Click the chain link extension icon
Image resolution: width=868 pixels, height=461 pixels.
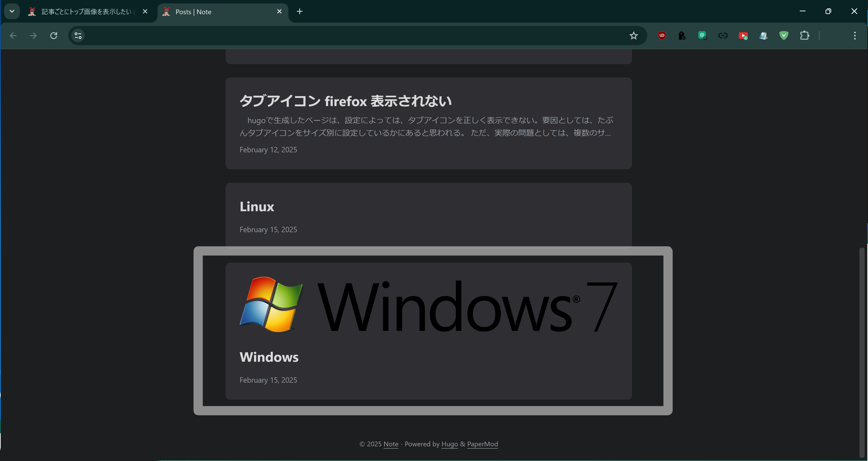723,35
